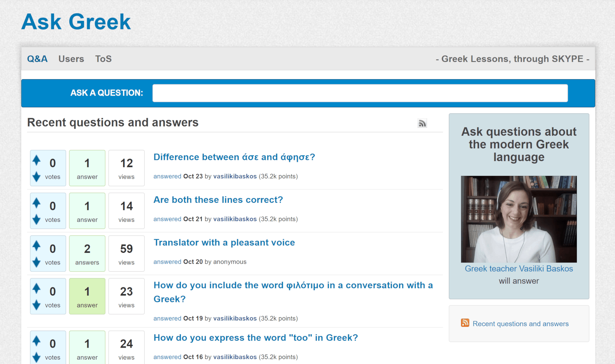Click the 'Recent questions and answers' page heading

pos(113,123)
